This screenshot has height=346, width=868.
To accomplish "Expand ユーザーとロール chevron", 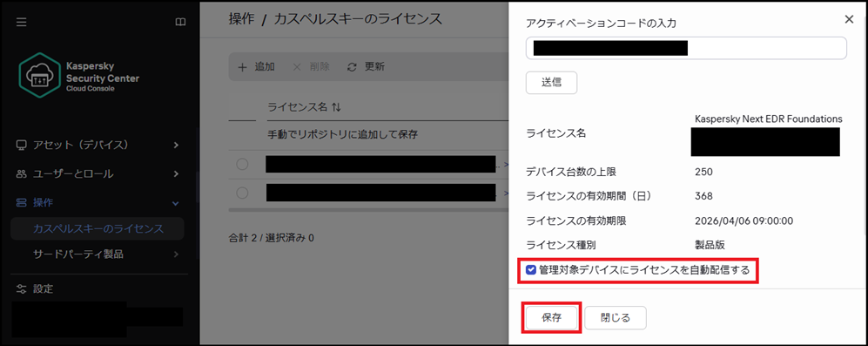I will [176, 174].
